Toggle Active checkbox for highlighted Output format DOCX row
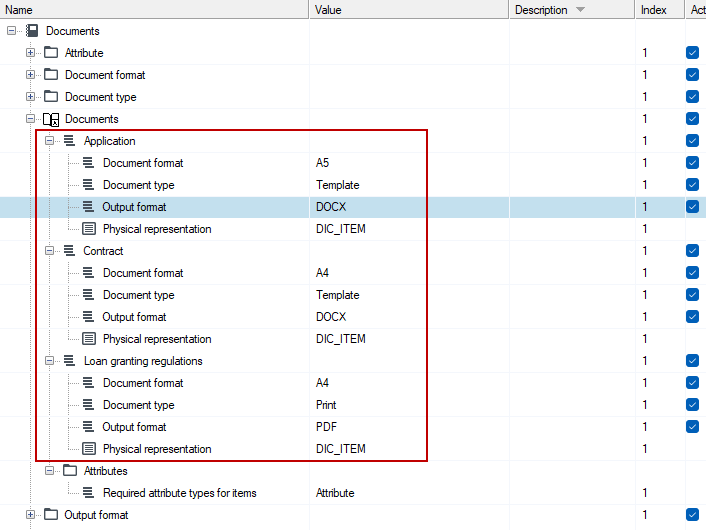The image size is (706, 530). 692,207
